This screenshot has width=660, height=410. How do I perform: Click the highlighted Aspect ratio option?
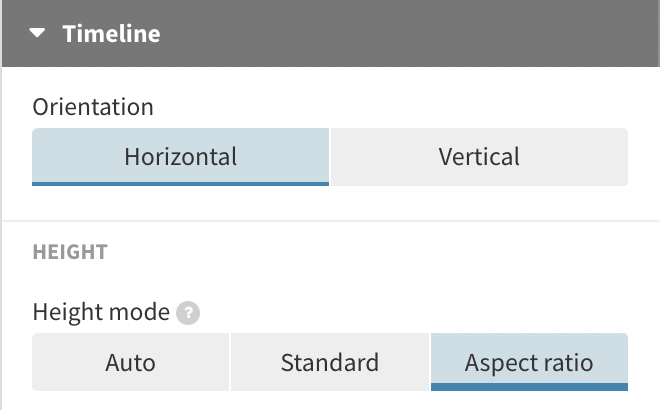click(529, 362)
